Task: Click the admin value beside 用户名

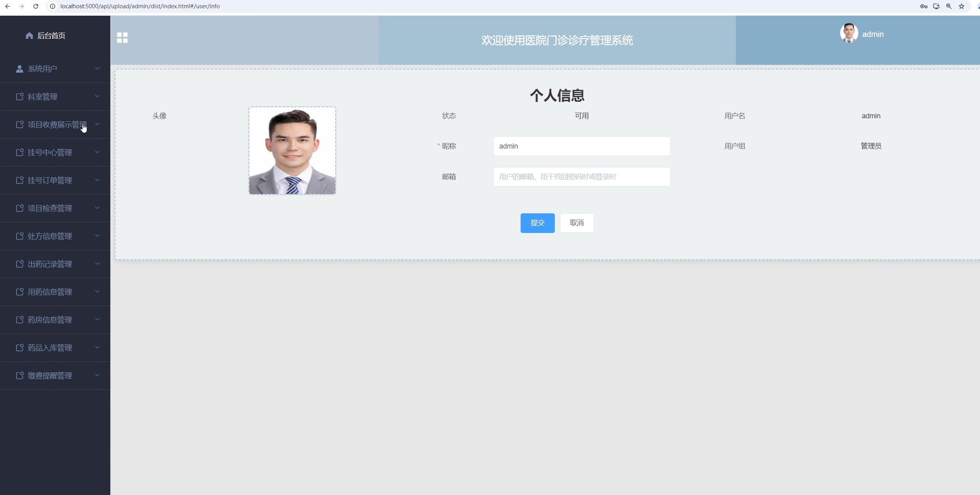Action: 871,116
